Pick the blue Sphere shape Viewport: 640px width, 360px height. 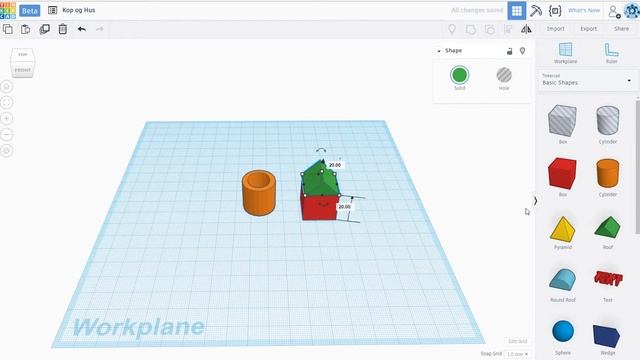click(x=563, y=331)
